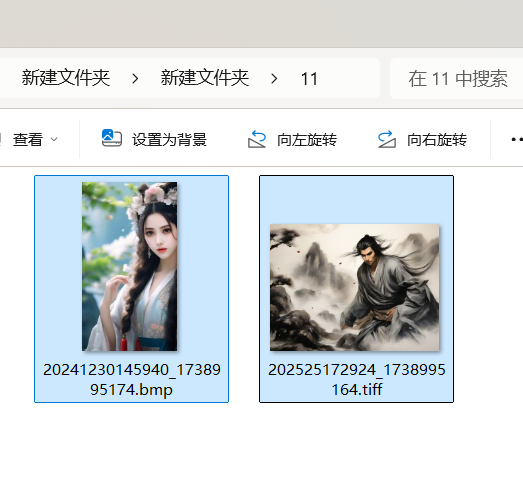523x478 pixels.
Task: Expand breadcrumb chevron before 11
Action: 274,79
